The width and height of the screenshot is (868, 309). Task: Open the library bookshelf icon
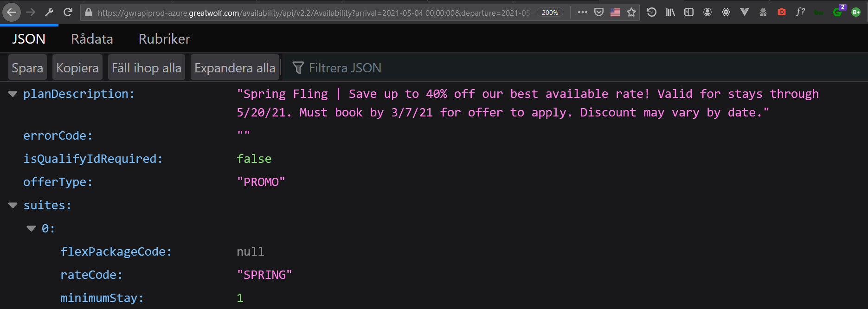(x=670, y=13)
